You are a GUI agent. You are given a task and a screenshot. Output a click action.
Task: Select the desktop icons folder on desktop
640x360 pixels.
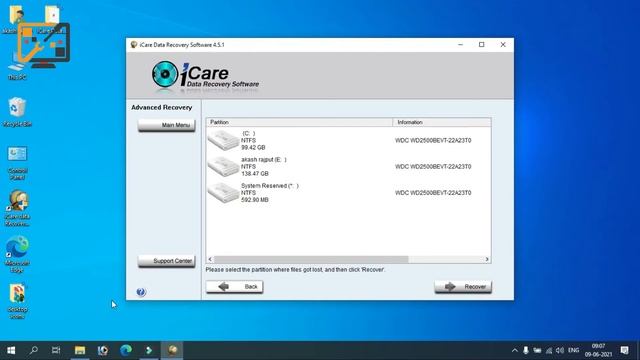click(x=17, y=301)
